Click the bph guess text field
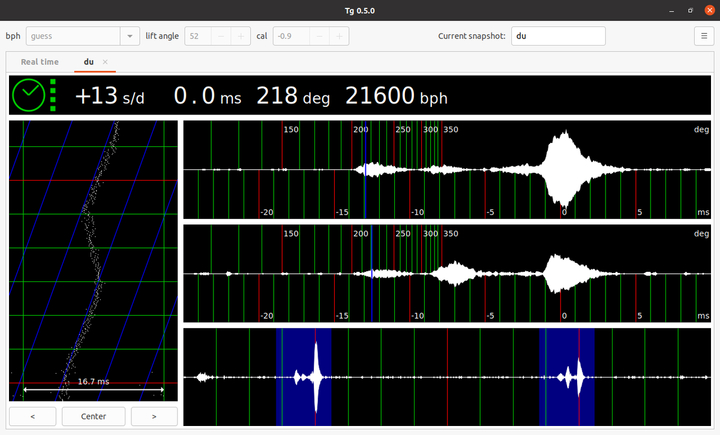Image resolution: width=720 pixels, height=435 pixels. tap(73, 36)
